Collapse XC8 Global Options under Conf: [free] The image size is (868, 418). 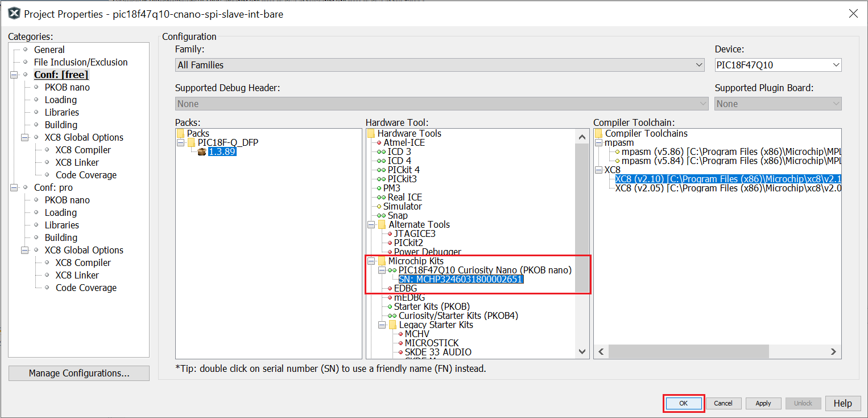pyautogui.click(x=24, y=137)
